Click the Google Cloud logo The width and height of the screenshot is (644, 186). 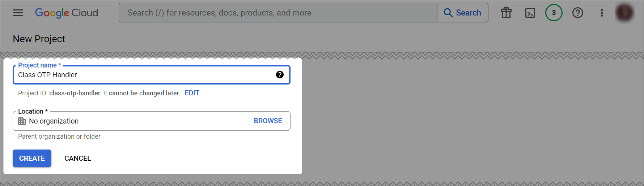pos(67,13)
